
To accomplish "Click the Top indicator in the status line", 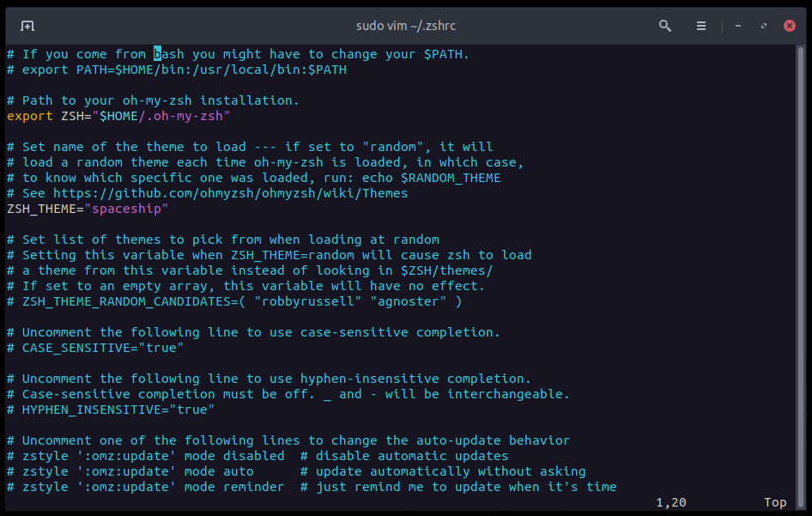I will (x=773, y=501).
